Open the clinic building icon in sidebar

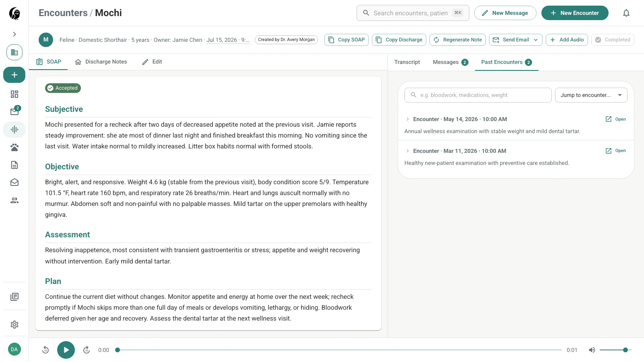pyautogui.click(x=14, y=52)
